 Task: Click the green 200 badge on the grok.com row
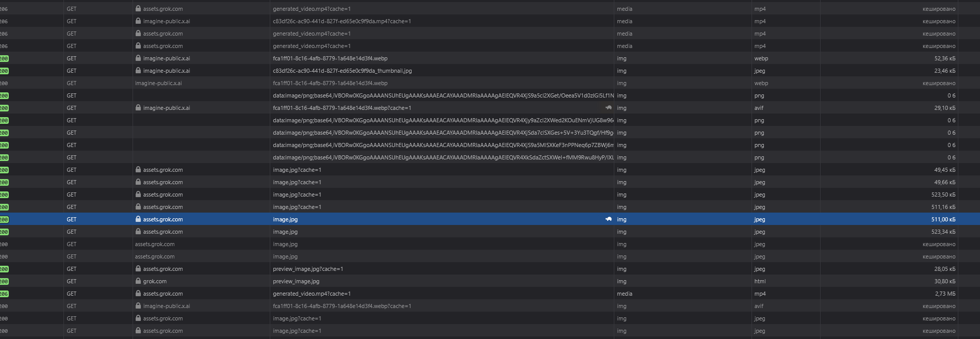pyautogui.click(x=4, y=281)
